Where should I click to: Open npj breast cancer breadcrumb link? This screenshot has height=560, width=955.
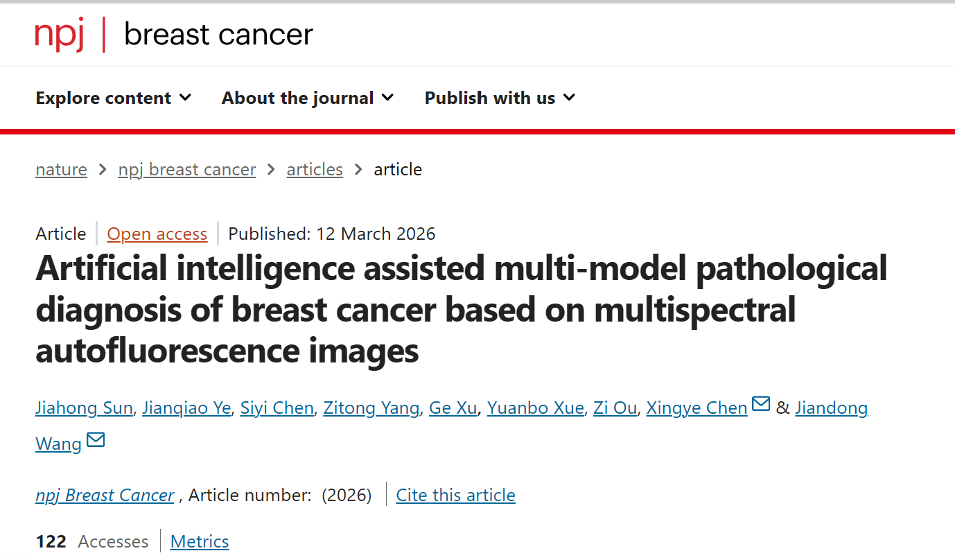(187, 170)
